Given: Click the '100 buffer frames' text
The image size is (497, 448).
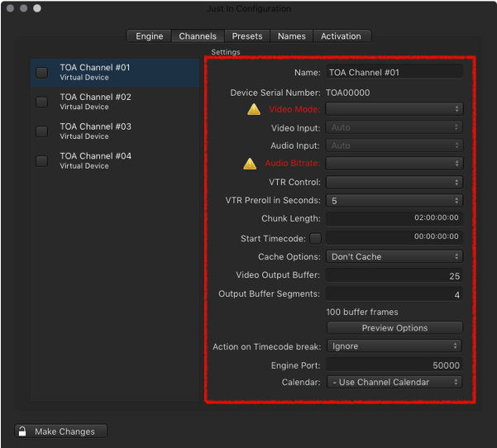Looking at the screenshot, I should click(362, 312).
